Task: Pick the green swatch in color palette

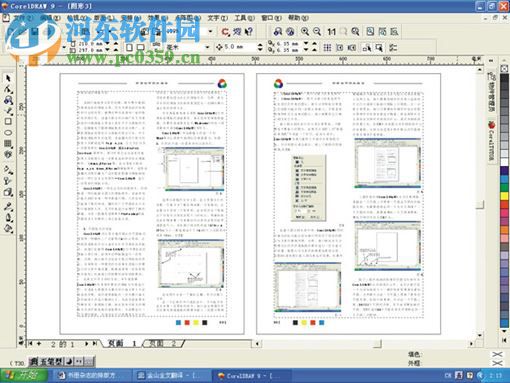Action: click(504, 187)
